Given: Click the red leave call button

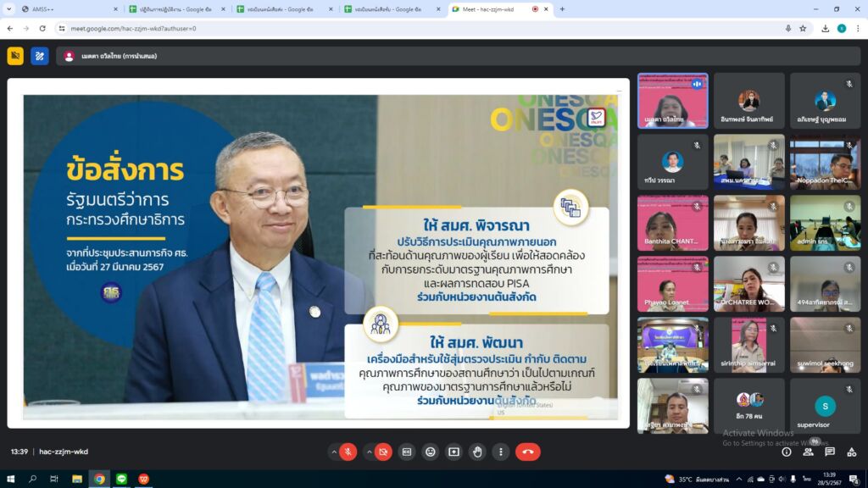Looking at the screenshot, I should 527,452.
